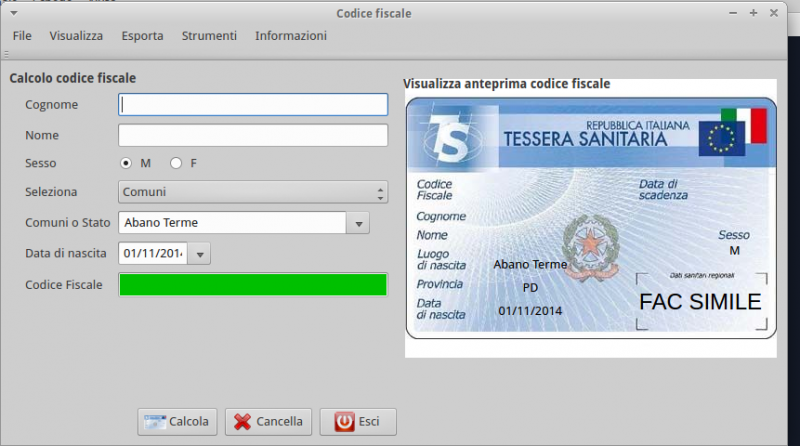The width and height of the screenshot is (800, 446).
Task: Click the red X icon on Cancella
Action: (x=242, y=422)
